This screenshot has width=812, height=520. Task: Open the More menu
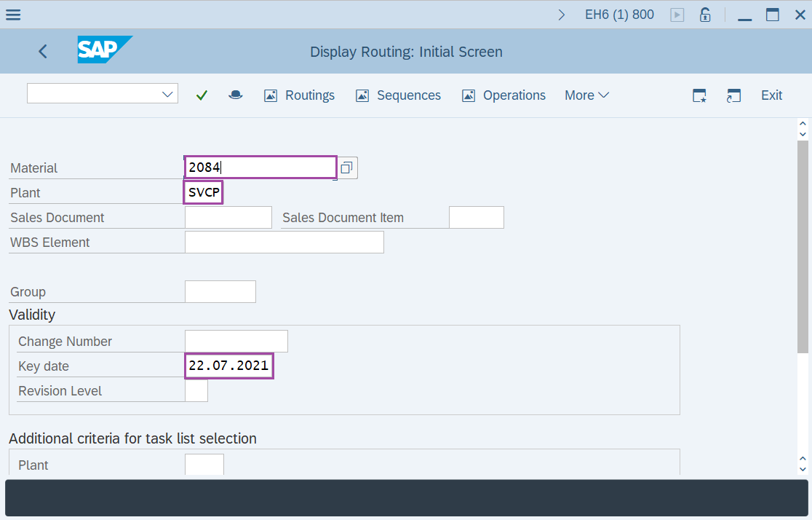tap(586, 95)
